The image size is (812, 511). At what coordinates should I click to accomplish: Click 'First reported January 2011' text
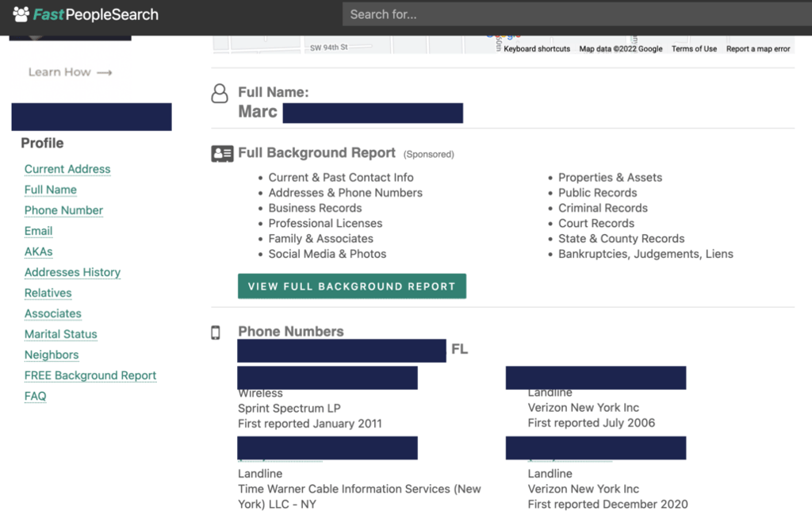[310, 424]
